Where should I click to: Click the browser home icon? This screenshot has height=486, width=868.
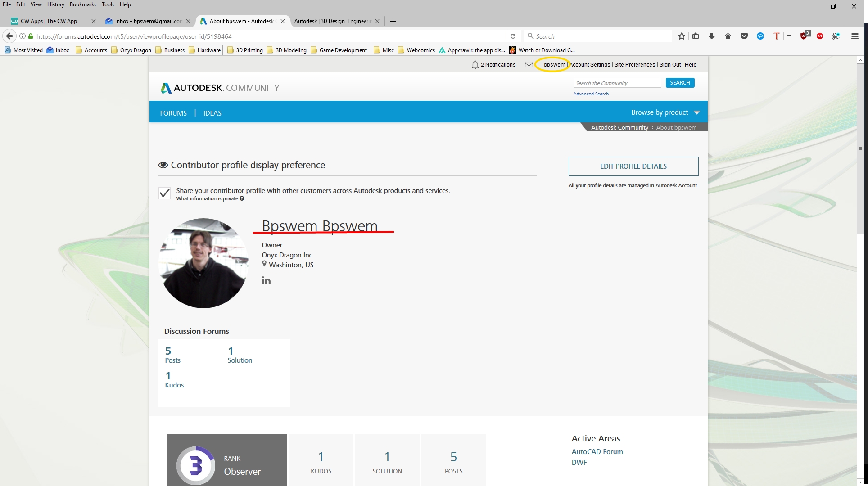point(728,36)
